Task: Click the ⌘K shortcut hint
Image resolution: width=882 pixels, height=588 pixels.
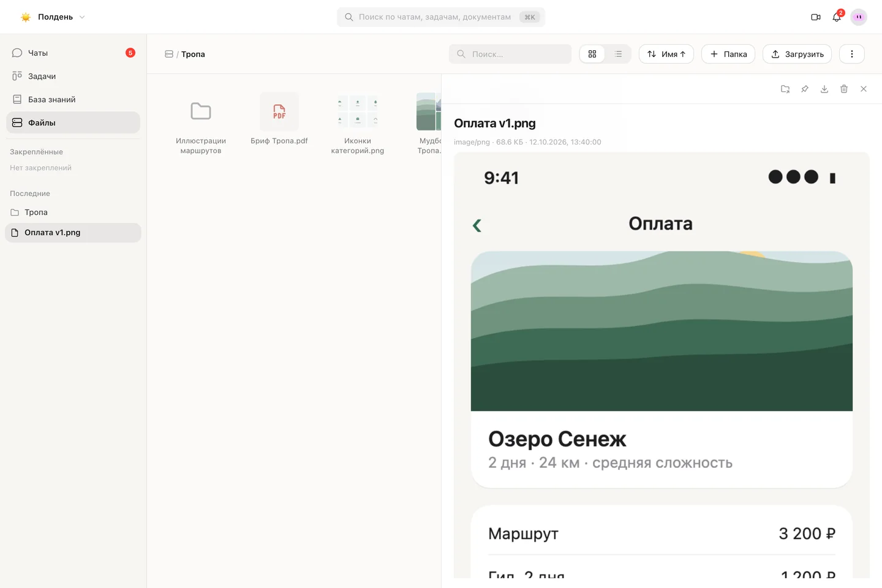Action: [530, 17]
